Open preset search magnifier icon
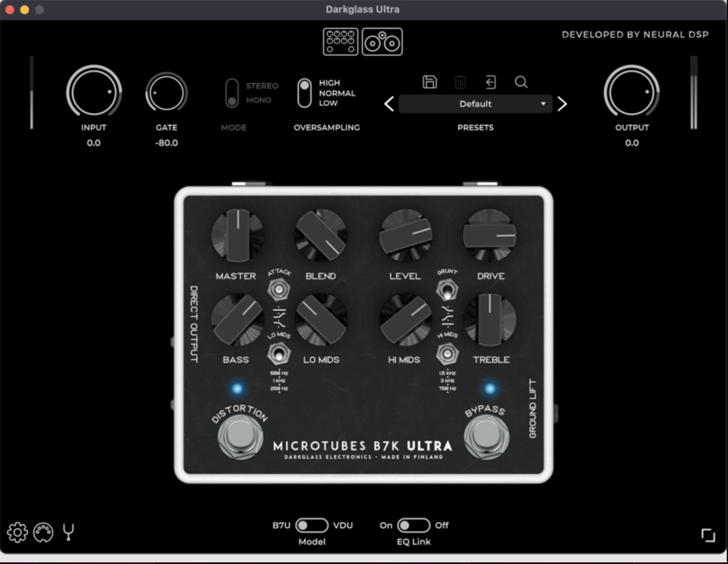 tap(521, 82)
